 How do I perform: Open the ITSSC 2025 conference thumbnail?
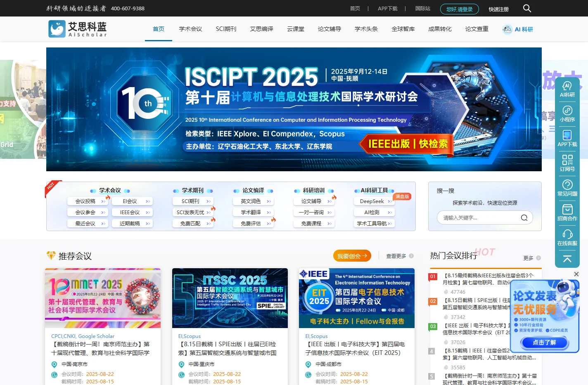click(230, 298)
